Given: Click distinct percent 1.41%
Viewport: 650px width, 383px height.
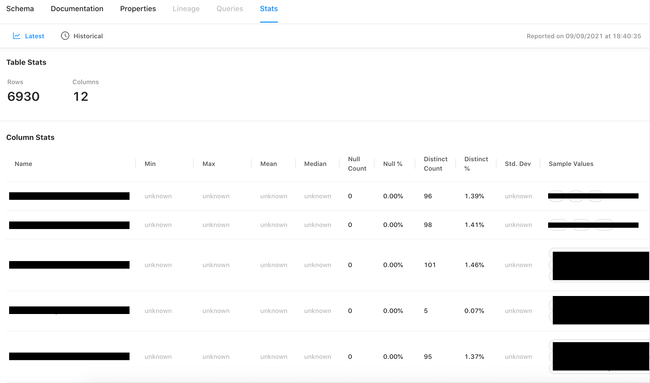Looking at the screenshot, I should [474, 225].
